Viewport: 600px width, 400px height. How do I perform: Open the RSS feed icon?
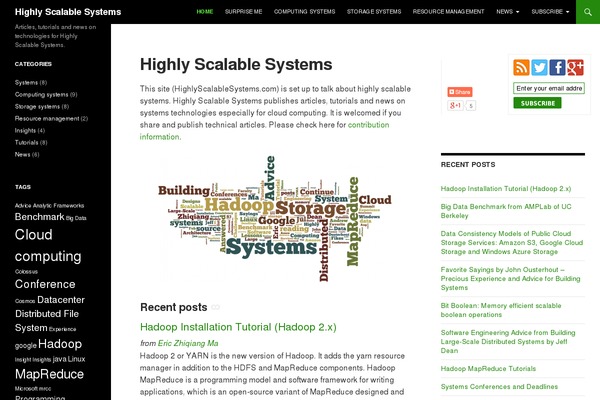[x=521, y=67]
